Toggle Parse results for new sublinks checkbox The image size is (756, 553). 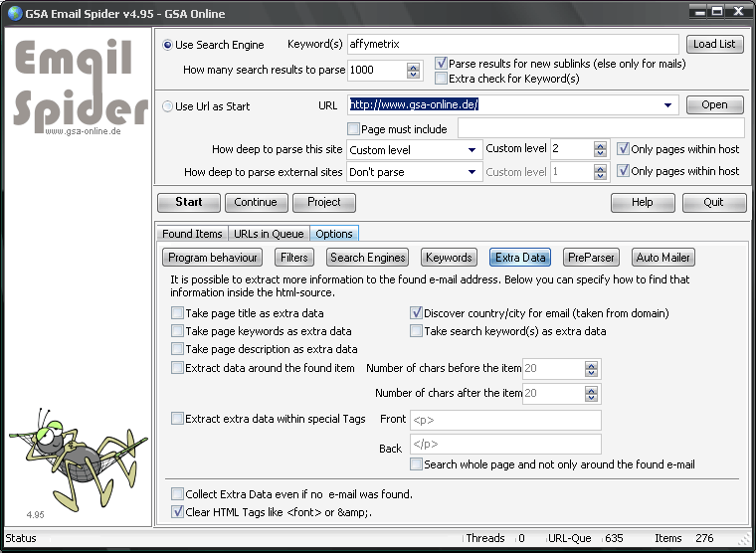tap(441, 64)
